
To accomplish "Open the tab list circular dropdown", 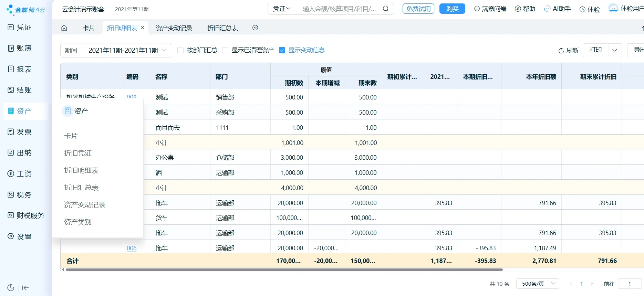I will [x=255, y=28].
